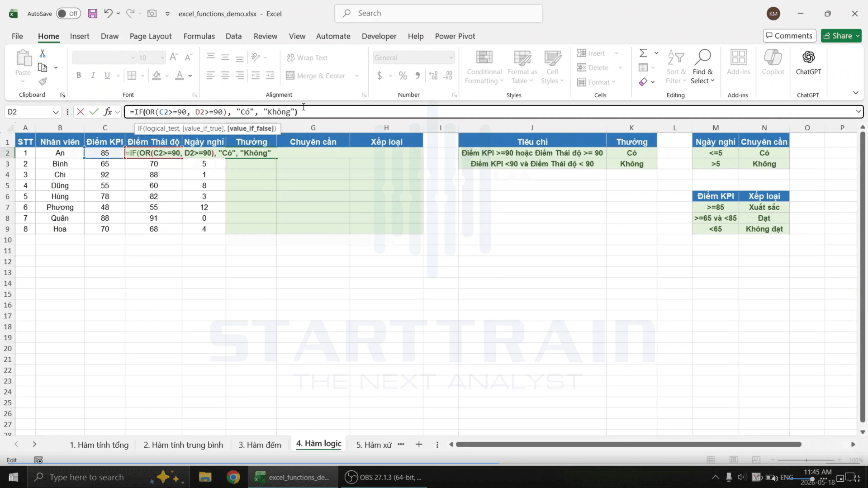Select the Format Painter brush

click(x=43, y=82)
